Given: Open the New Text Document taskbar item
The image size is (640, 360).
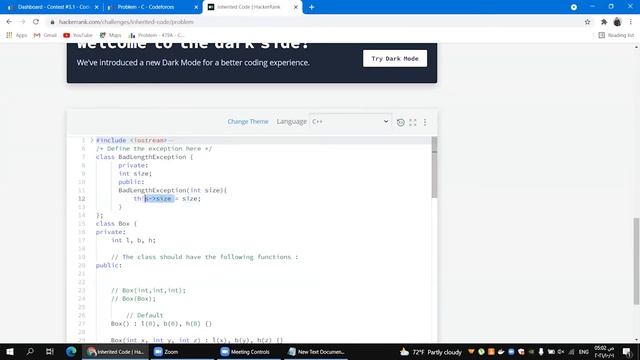Looking at the screenshot, I should 317,351.
